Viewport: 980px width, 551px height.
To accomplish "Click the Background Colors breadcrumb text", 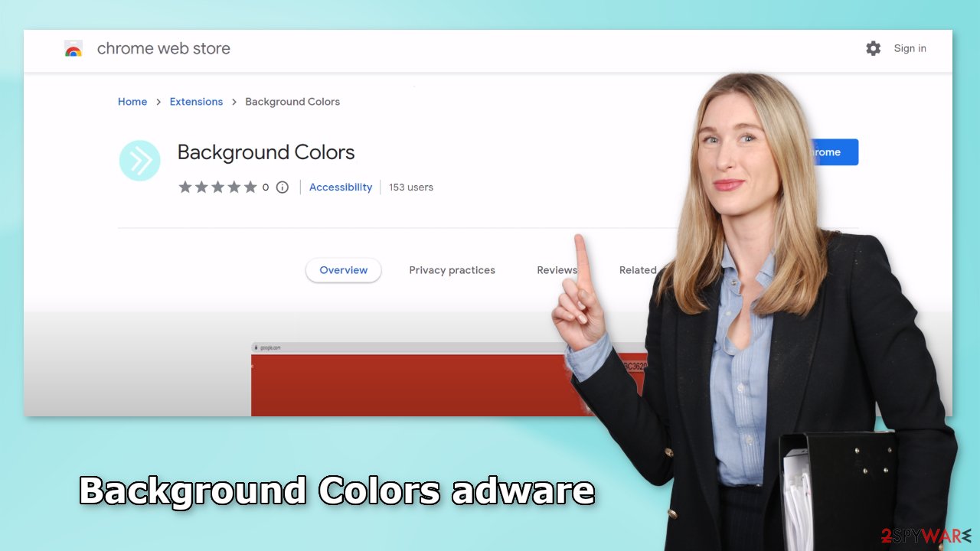I will point(292,102).
